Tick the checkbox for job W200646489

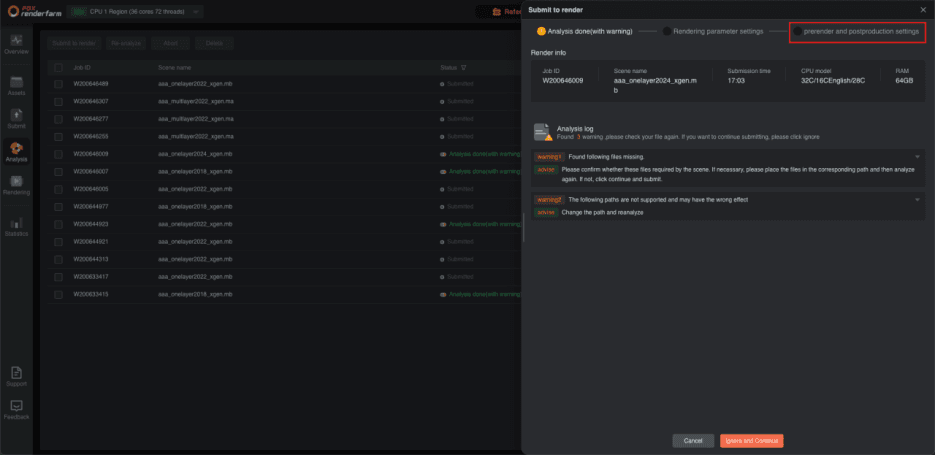click(x=59, y=84)
